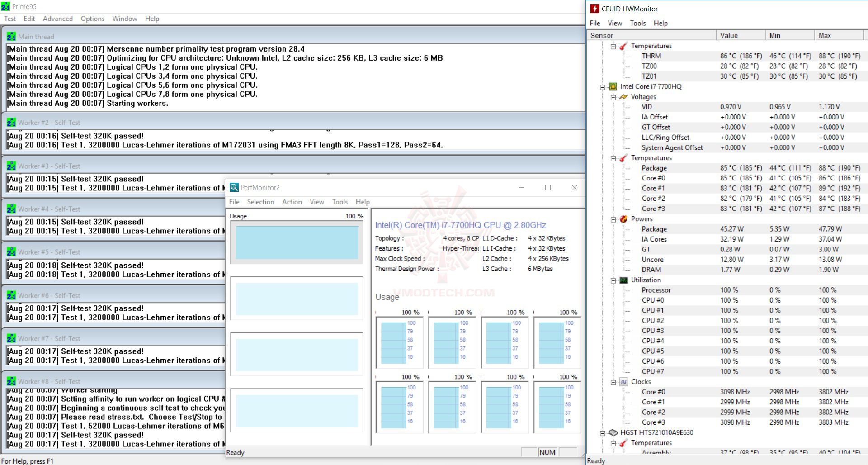Click the Clocks waveform icon

pyautogui.click(x=623, y=382)
